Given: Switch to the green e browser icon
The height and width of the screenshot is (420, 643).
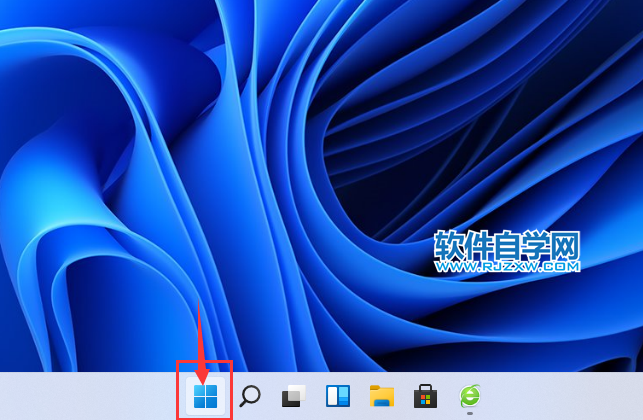Looking at the screenshot, I should click(470, 396).
